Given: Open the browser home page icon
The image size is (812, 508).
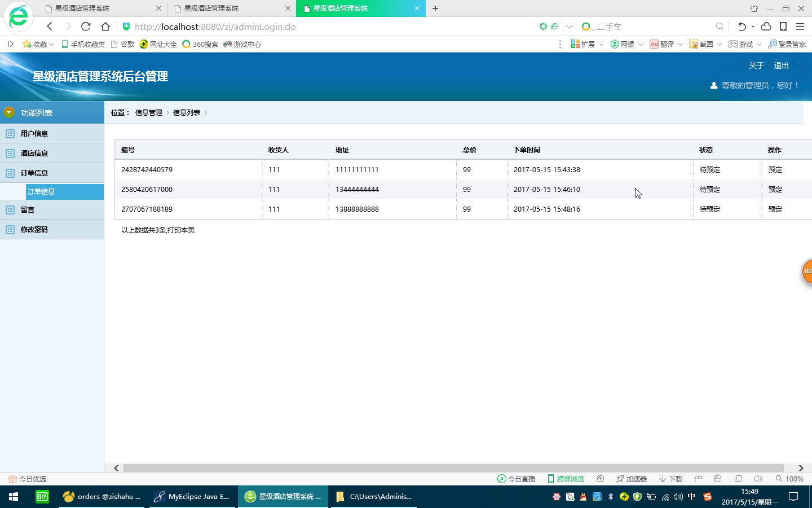Looking at the screenshot, I should (105, 27).
